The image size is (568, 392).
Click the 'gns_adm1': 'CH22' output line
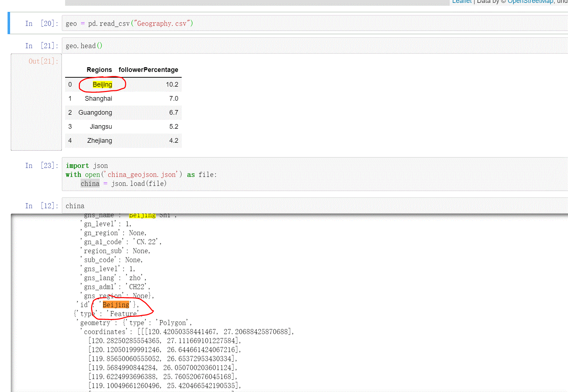coord(115,287)
